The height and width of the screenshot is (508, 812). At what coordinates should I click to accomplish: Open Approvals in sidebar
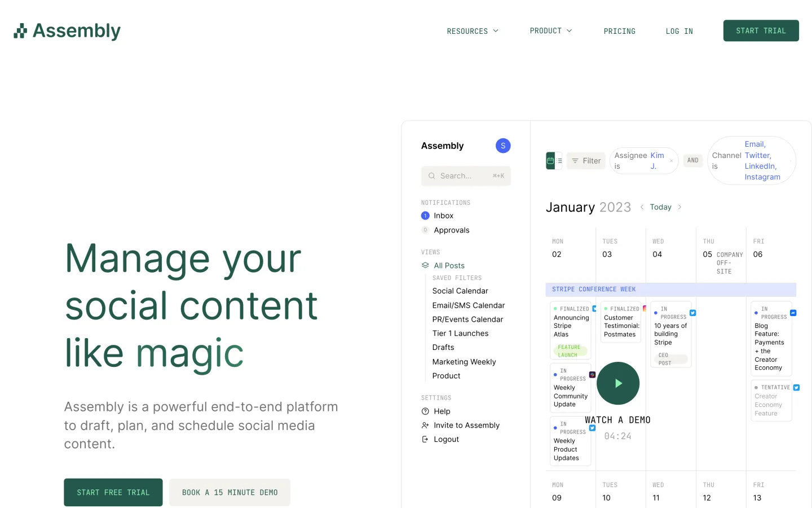452,230
